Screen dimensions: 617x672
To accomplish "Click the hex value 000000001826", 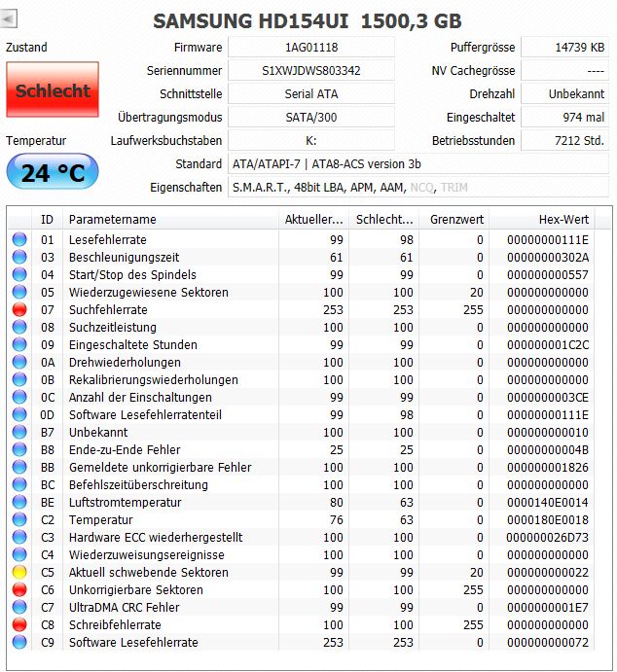I will pos(548,467).
